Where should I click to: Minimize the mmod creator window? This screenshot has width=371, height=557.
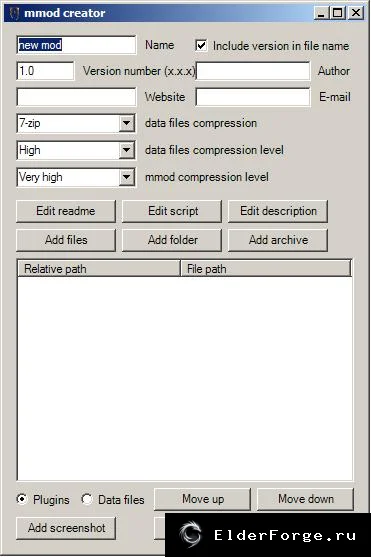pyautogui.click(x=322, y=13)
